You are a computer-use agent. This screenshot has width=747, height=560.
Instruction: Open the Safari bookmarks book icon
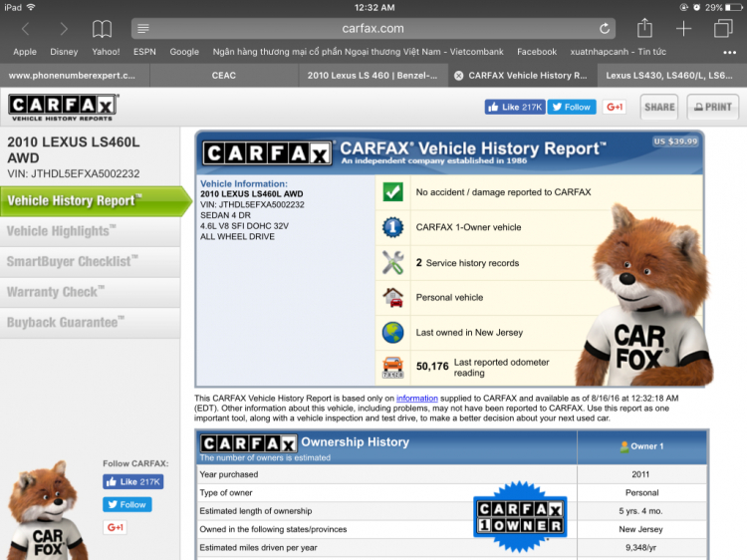[x=102, y=29]
